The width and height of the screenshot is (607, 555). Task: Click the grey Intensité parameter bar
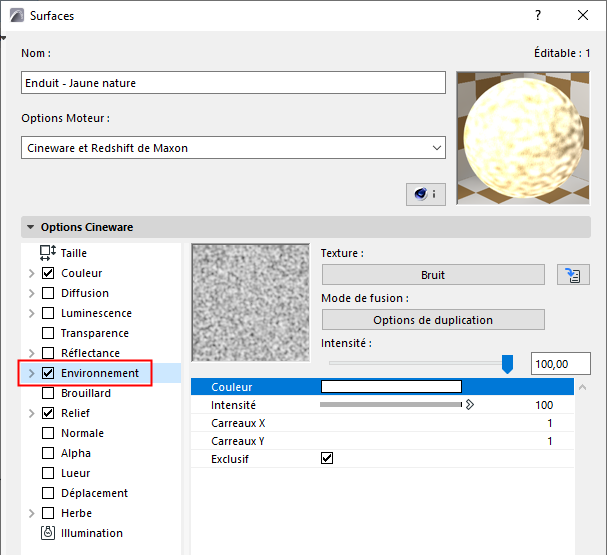391,405
